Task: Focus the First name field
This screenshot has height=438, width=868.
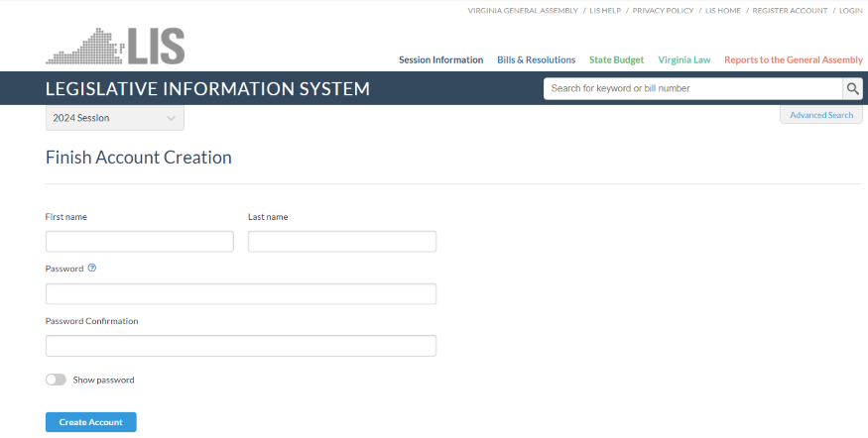Action: click(140, 242)
